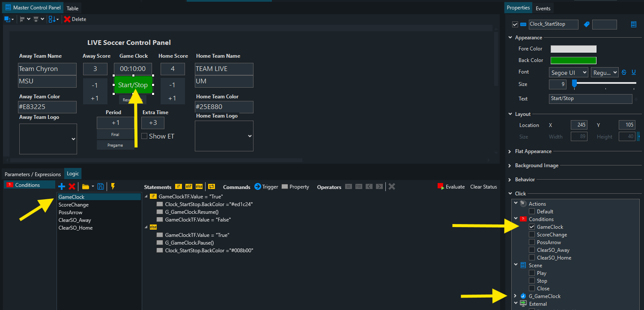Toggle strikethrough font style

(x=624, y=72)
